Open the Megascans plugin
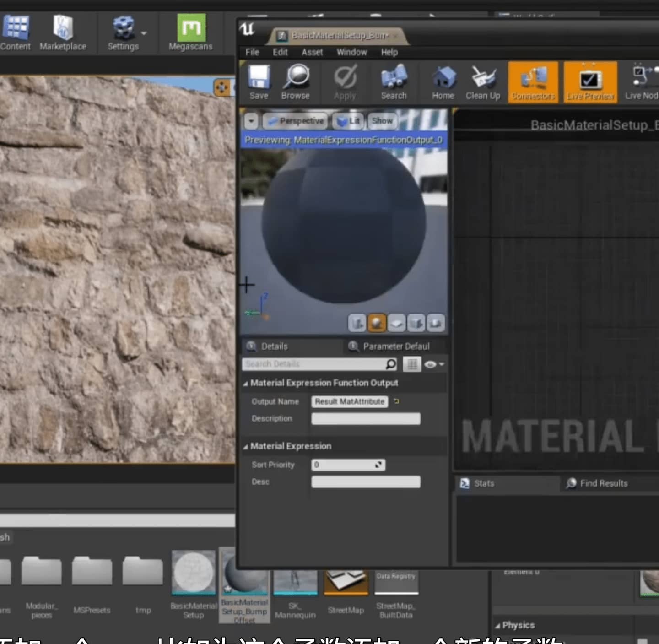The height and width of the screenshot is (644, 659). click(x=191, y=32)
